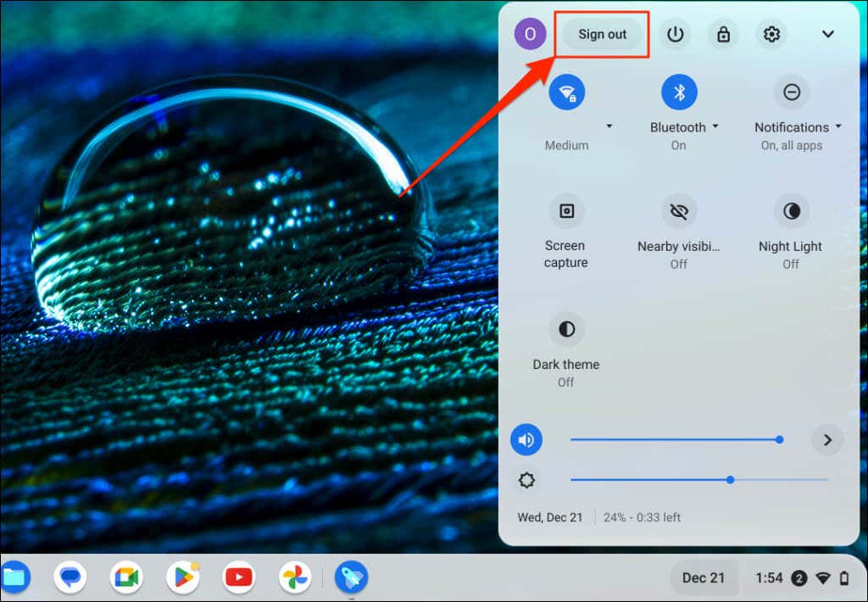
Task: Expand the Notifications dropdown arrow
Action: tap(838, 127)
